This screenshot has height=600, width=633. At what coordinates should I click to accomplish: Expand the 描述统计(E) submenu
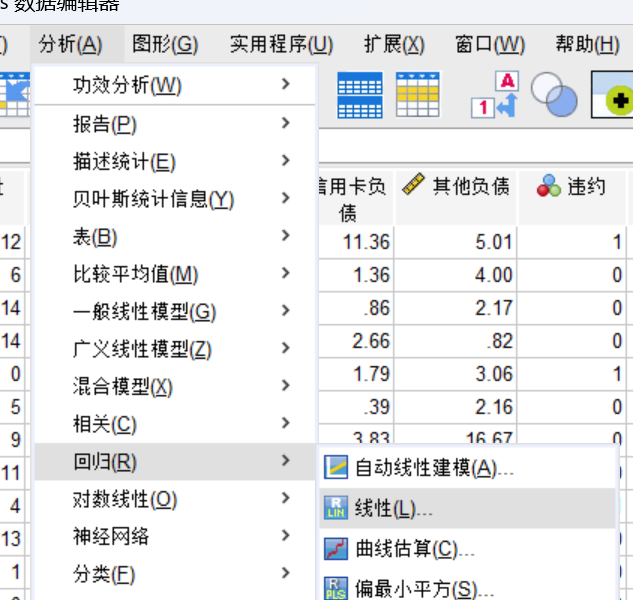point(174,162)
